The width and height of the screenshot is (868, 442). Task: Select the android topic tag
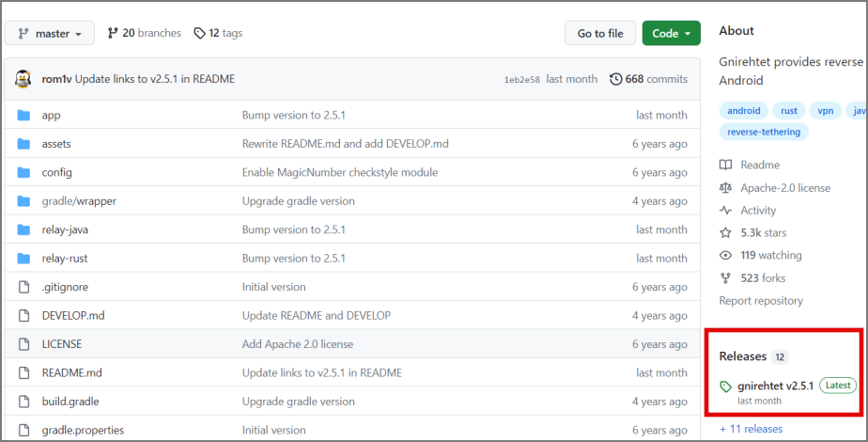(743, 111)
